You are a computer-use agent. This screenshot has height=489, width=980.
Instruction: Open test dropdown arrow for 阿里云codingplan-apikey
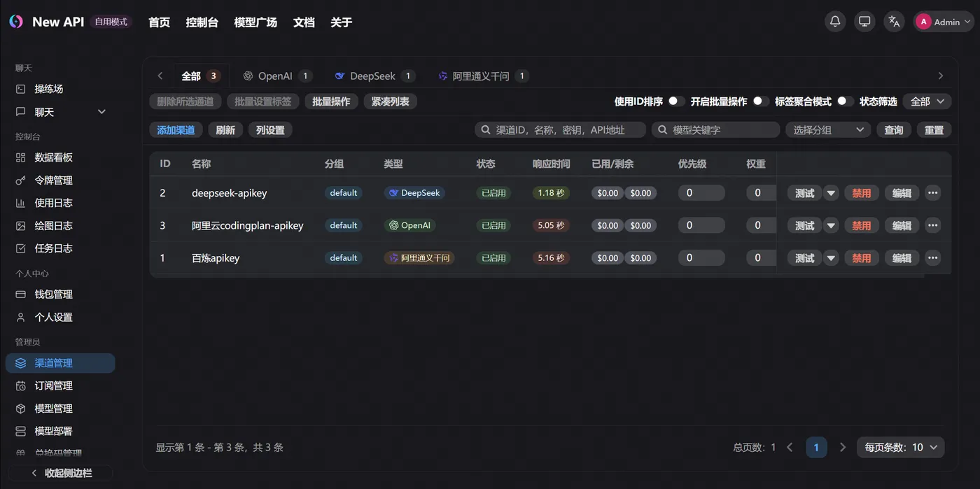[831, 225]
